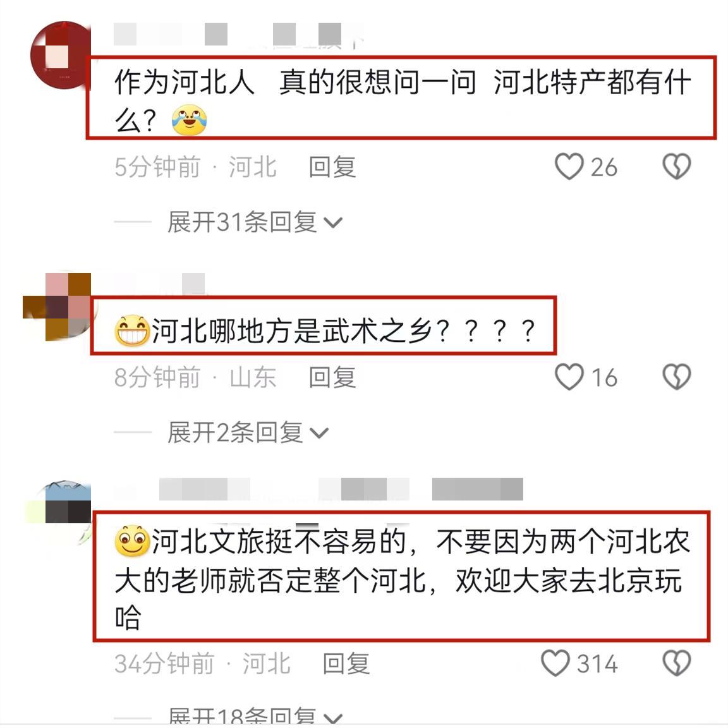Tap broken heart on 34-minute-old comment

(676, 663)
